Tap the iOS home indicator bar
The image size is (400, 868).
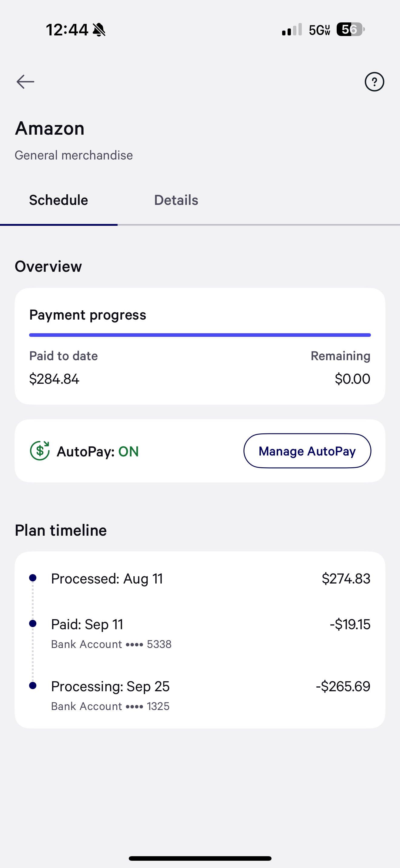pyautogui.click(x=200, y=858)
